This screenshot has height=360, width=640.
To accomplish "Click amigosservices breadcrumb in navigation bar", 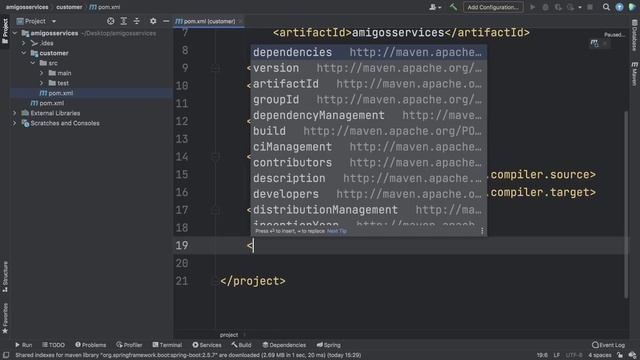I will (x=27, y=7).
